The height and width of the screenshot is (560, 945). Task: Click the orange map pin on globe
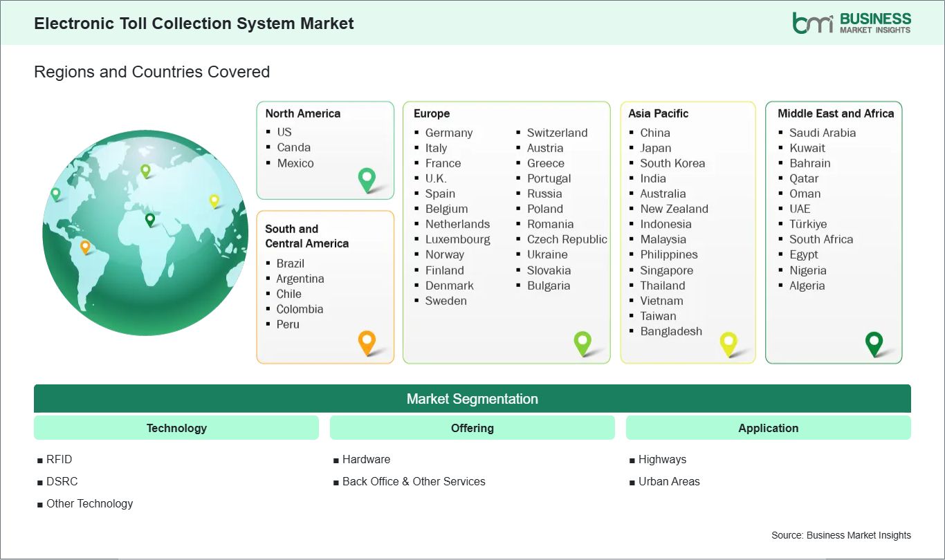(85, 246)
